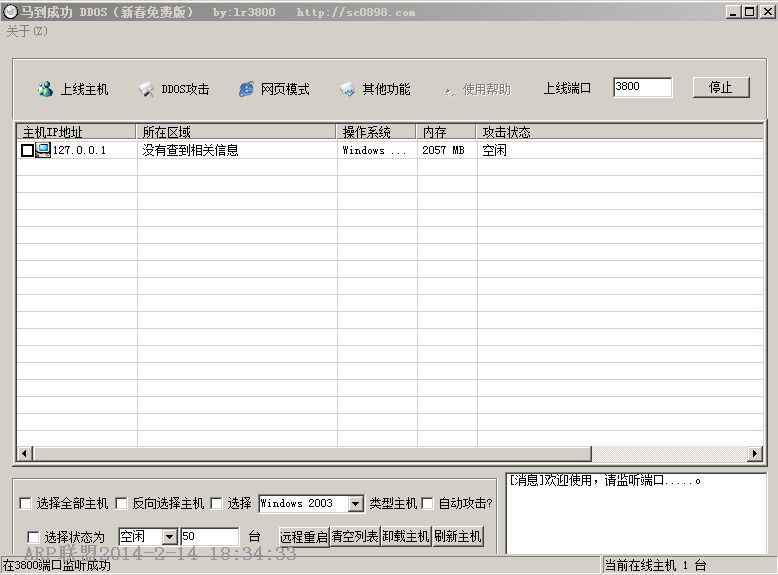Check the box for host 127.0.0.1
Viewport: 778px width, 575px height.
27,151
